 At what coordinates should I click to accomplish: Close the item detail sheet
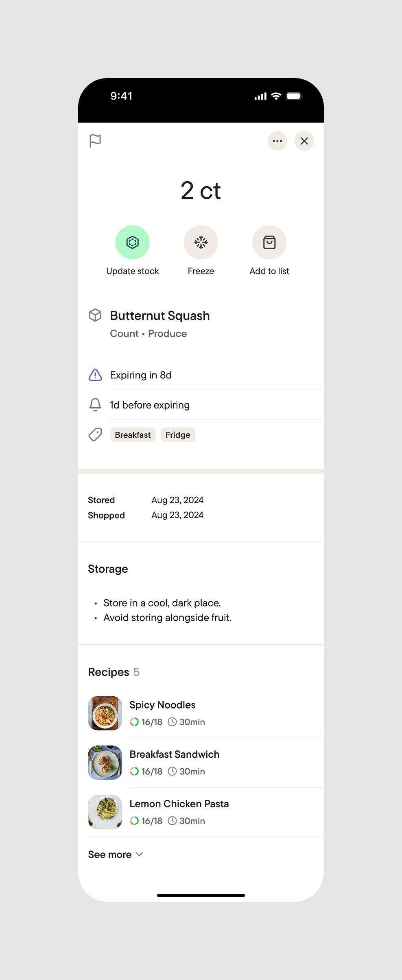pyautogui.click(x=304, y=141)
